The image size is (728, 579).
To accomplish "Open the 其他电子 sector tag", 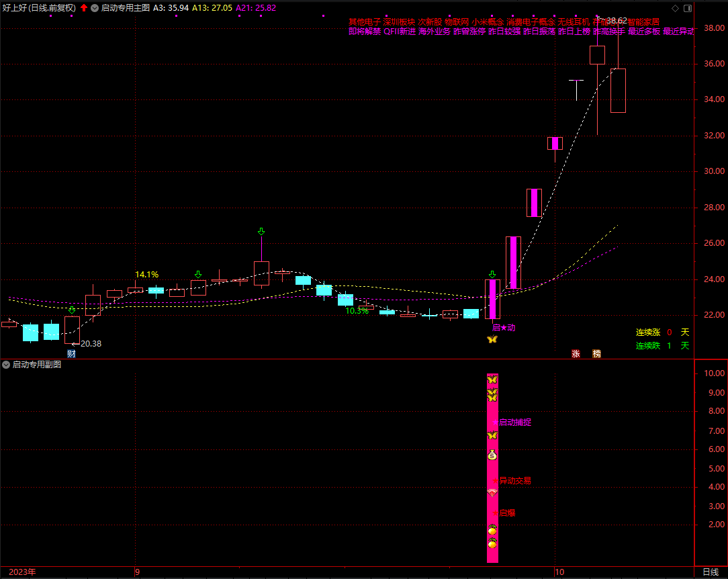I will pyautogui.click(x=365, y=21).
